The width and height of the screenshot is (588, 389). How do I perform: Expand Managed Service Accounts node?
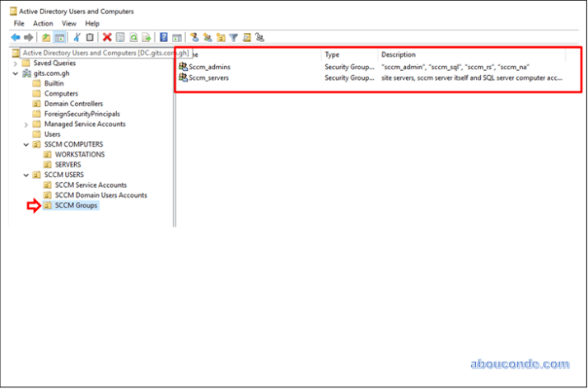click(x=26, y=124)
